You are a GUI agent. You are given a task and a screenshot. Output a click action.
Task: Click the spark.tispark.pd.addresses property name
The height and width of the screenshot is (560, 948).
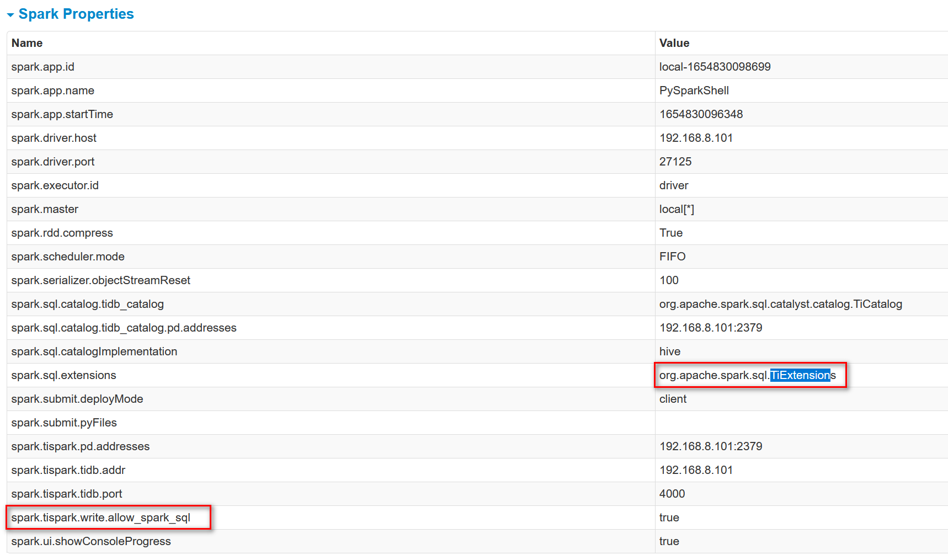point(81,446)
